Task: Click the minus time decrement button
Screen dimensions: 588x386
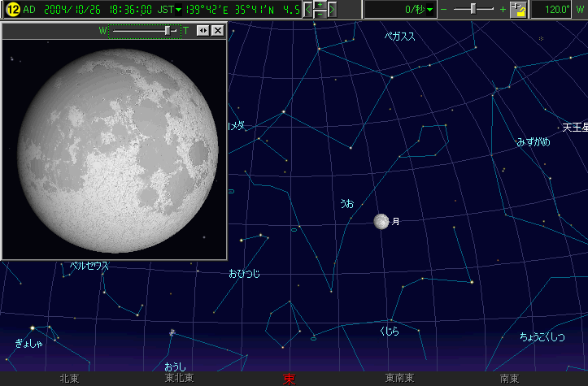Action: [x=320, y=15]
